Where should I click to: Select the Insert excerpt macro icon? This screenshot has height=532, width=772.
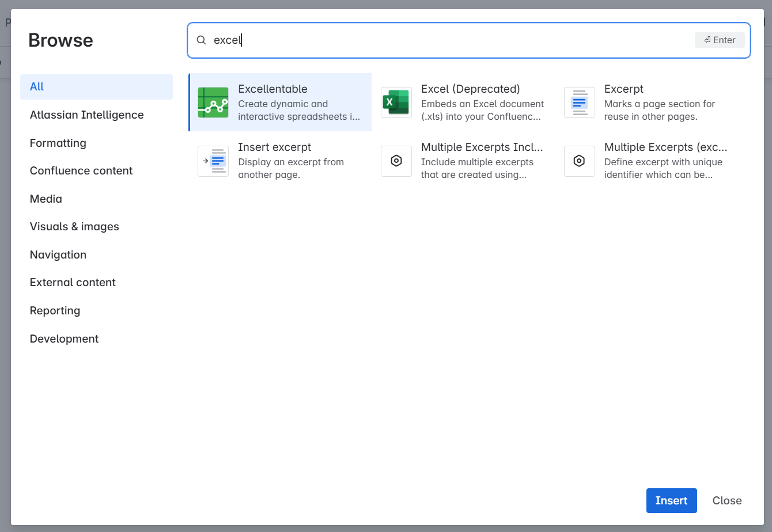pos(213,161)
